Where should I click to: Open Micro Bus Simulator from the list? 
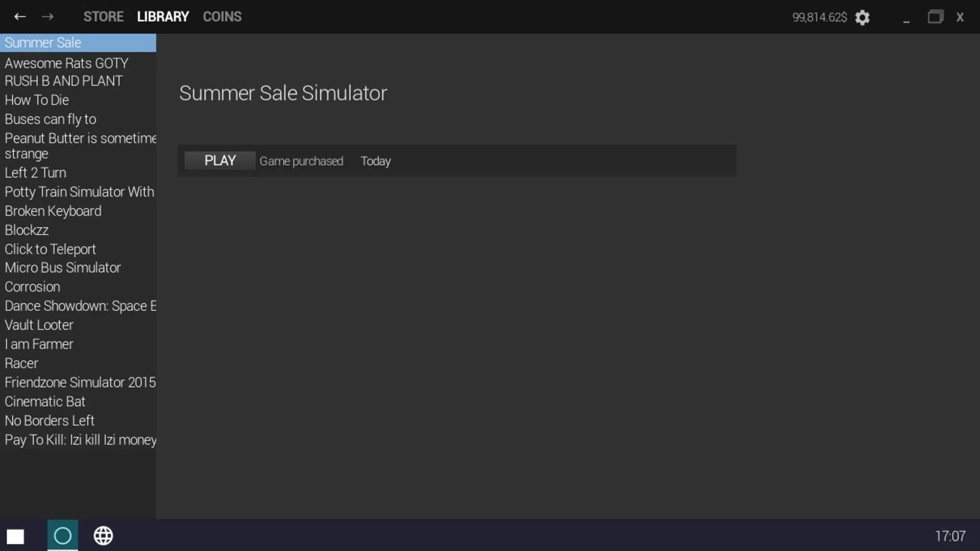click(x=62, y=267)
